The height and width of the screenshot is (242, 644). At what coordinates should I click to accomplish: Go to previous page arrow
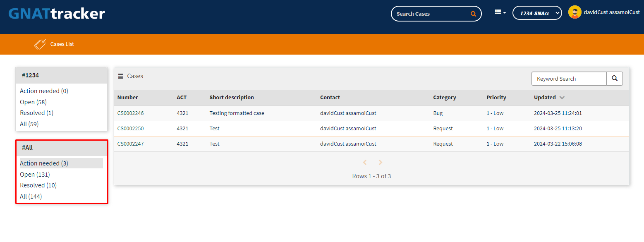(x=365, y=163)
